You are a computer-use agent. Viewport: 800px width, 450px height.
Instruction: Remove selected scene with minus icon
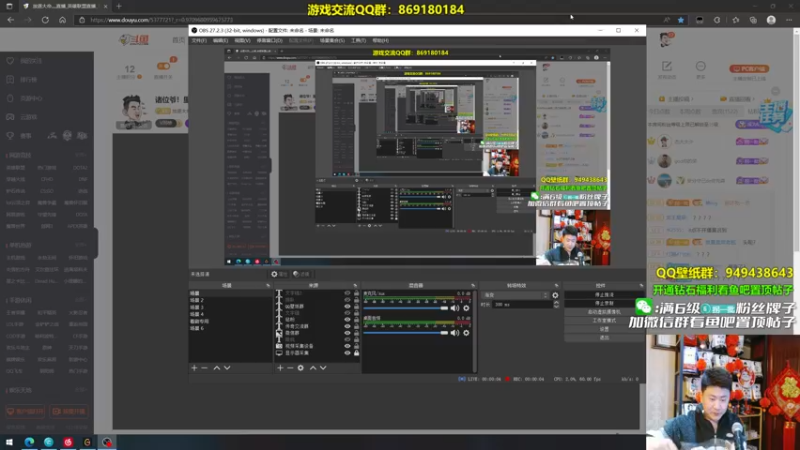(205, 368)
